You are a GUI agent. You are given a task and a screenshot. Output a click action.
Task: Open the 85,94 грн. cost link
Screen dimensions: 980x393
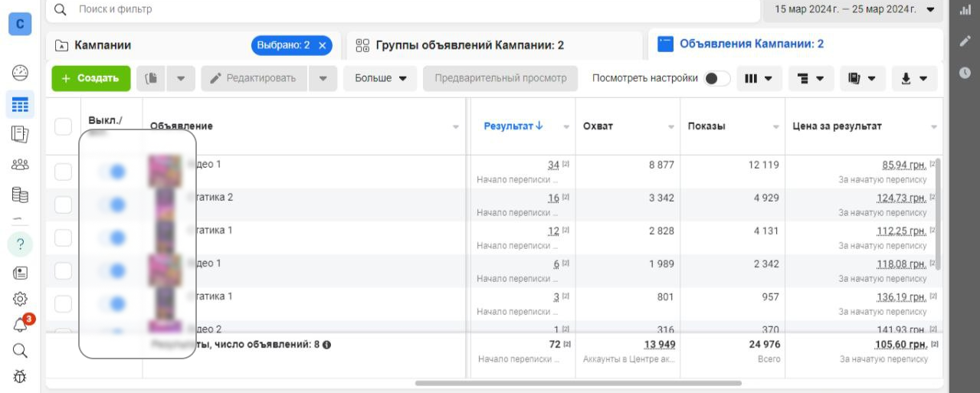(904, 165)
